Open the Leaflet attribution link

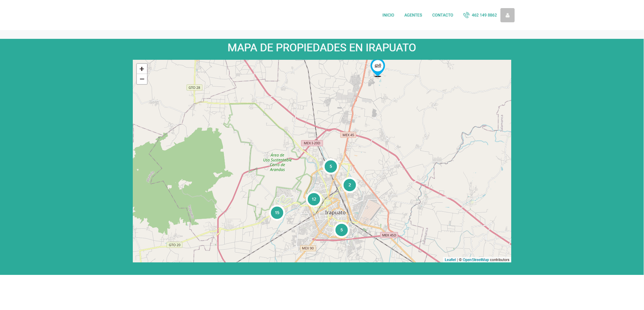(450, 260)
